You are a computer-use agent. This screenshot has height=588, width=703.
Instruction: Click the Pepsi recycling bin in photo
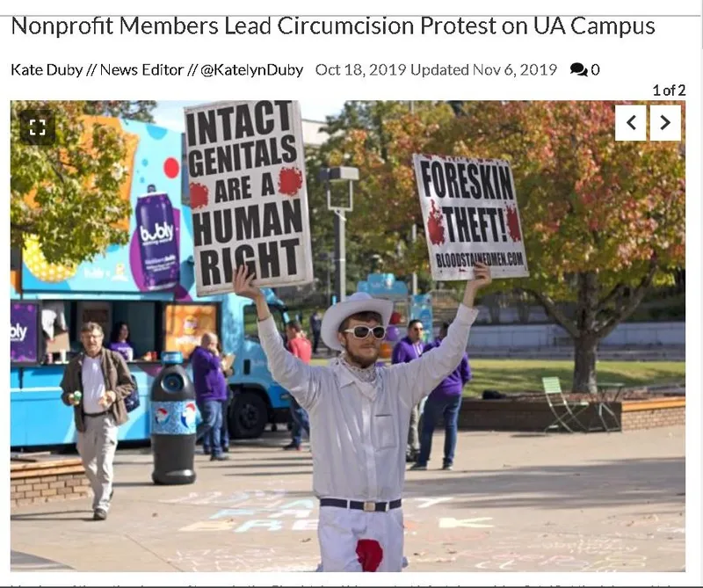tap(173, 418)
